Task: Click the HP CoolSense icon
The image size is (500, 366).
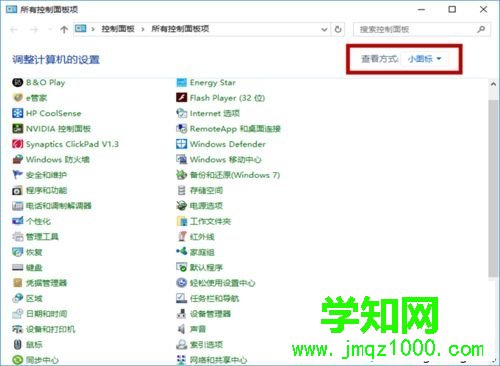Action: pos(17,113)
